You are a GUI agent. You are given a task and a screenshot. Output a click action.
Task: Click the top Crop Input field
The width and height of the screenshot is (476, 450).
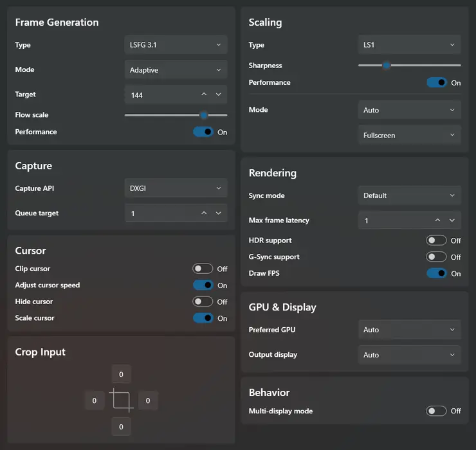pyautogui.click(x=121, y=374)
